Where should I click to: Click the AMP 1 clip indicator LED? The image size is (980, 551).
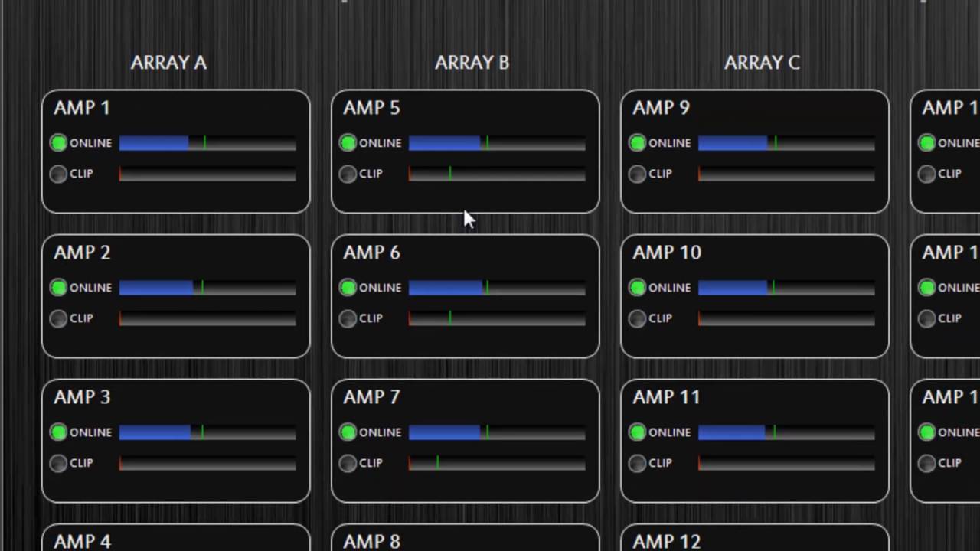59,174
